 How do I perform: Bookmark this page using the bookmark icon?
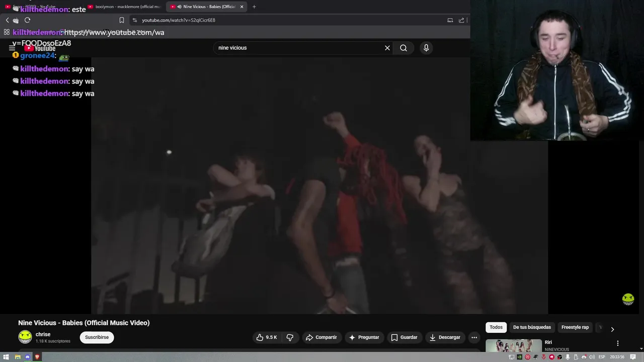121,20
